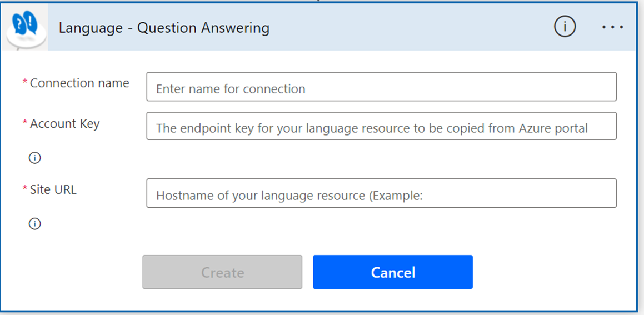Click the red asterisk beside Account Key
This screenshot has height=315, width=644.
click(24, 123)
